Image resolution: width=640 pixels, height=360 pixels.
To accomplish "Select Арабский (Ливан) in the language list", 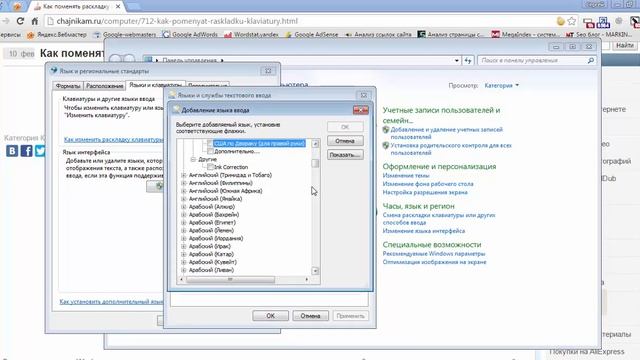I will click(211, 270).
